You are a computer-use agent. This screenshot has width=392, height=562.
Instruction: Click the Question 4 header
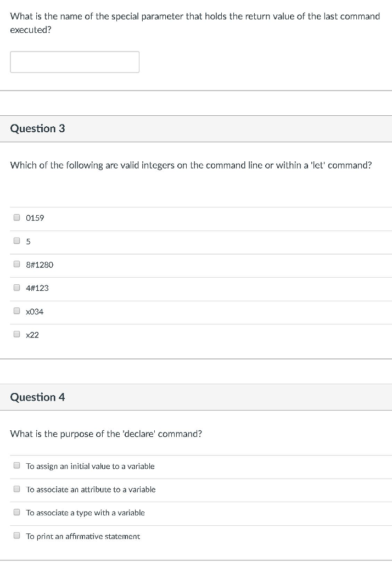click(x=37, y=397)
